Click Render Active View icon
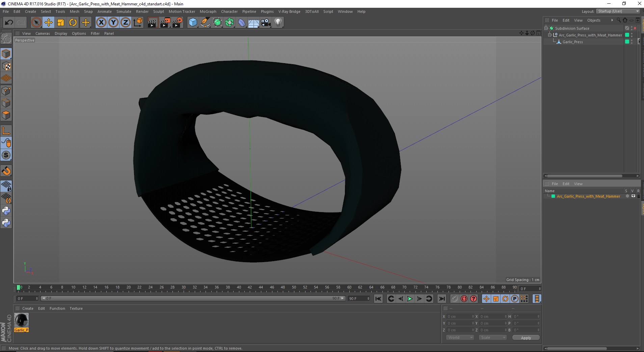Viewport: 644px width, 352px height. click(153, 23)
